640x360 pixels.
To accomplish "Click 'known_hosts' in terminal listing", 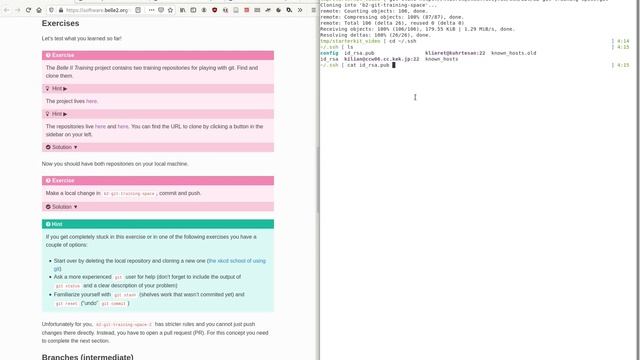I will point(442,59).
